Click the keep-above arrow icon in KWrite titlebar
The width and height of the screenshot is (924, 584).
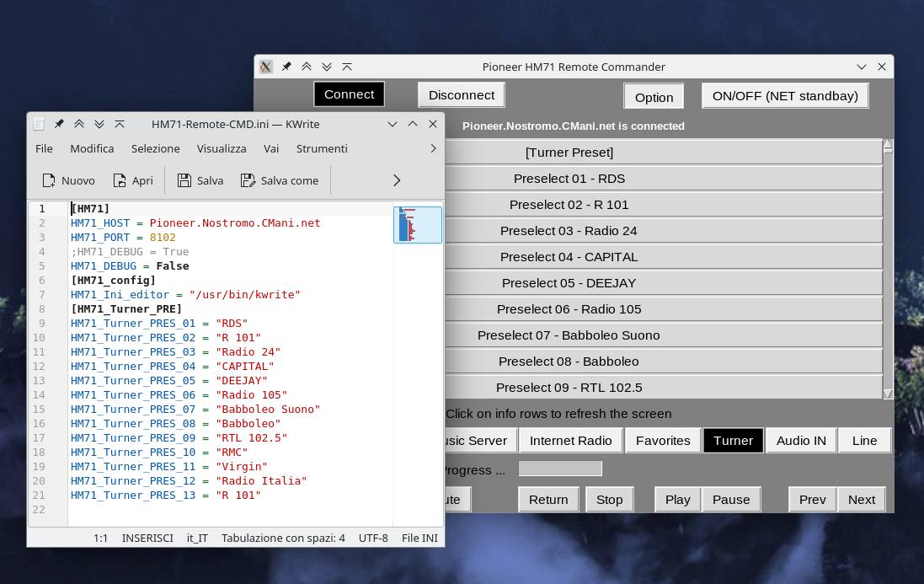(x=79, y=124)
